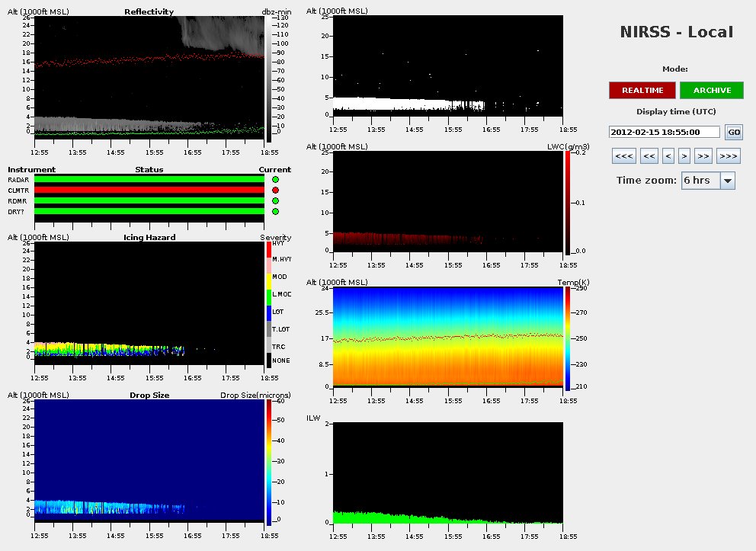The height and width of the screenshot is (551, 756).
Task: Switch mode to REALTIME
Action: point(642,90)
